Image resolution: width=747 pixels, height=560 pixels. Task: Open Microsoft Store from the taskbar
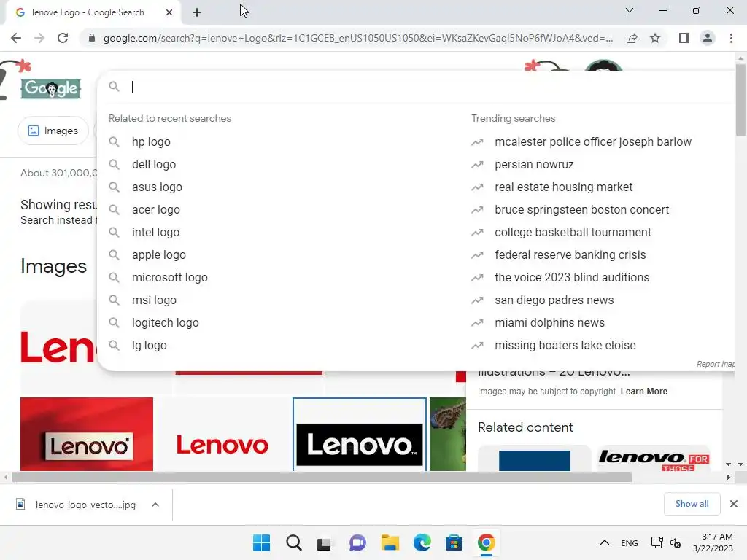454,542
